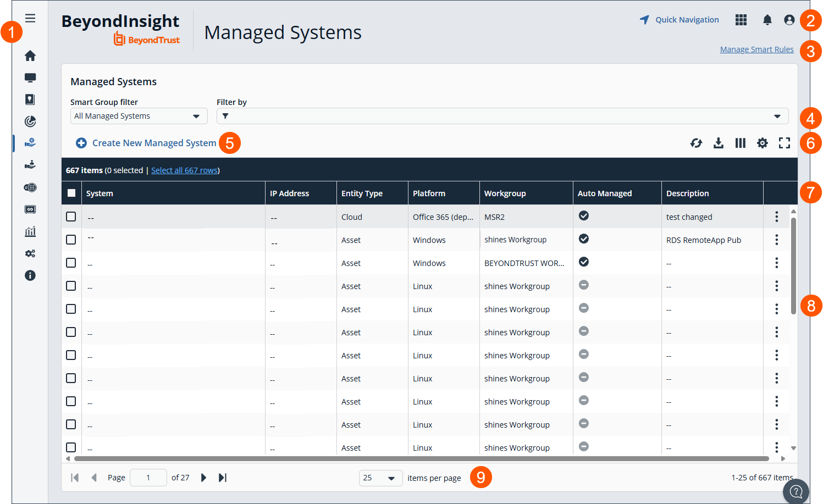Image resolution: width=823 pixels, height=504 pixels.
Task: Change the items per page dropdown
Action: click(x=380, y=478)
